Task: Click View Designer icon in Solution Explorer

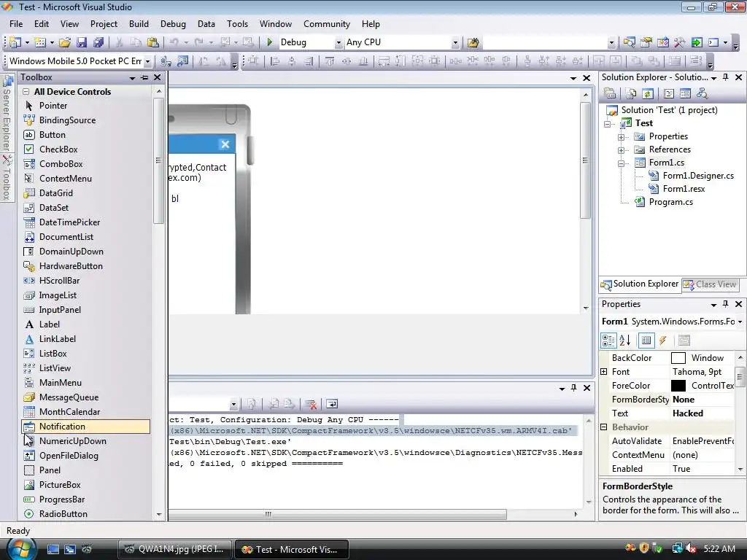Action: point(685,93)
